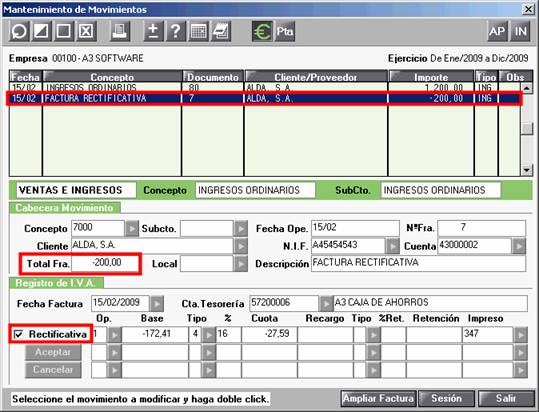Open the calendar toolbar icon

[x=198, y=32]
